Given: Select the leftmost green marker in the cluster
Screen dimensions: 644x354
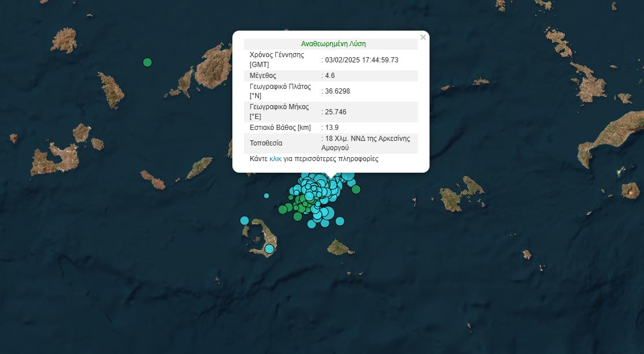Looking at the screenshot, I should (282, 210).
